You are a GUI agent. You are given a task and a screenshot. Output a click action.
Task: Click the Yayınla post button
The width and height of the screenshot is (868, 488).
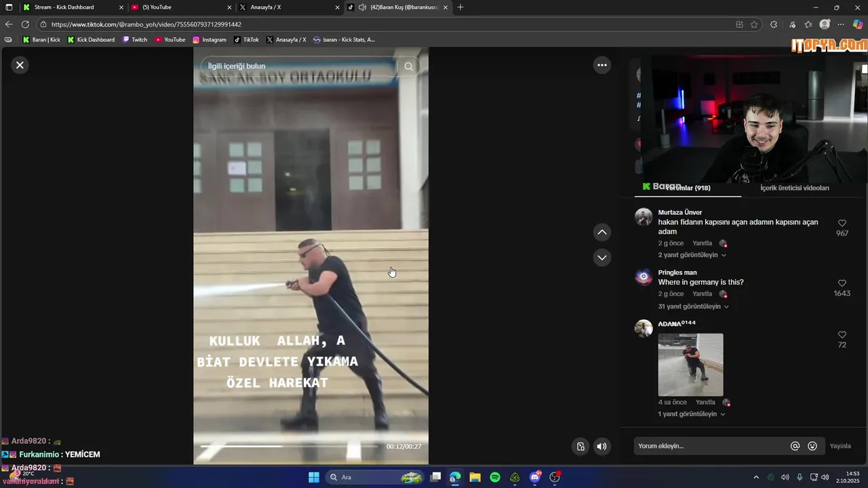(x=840, y=446)
